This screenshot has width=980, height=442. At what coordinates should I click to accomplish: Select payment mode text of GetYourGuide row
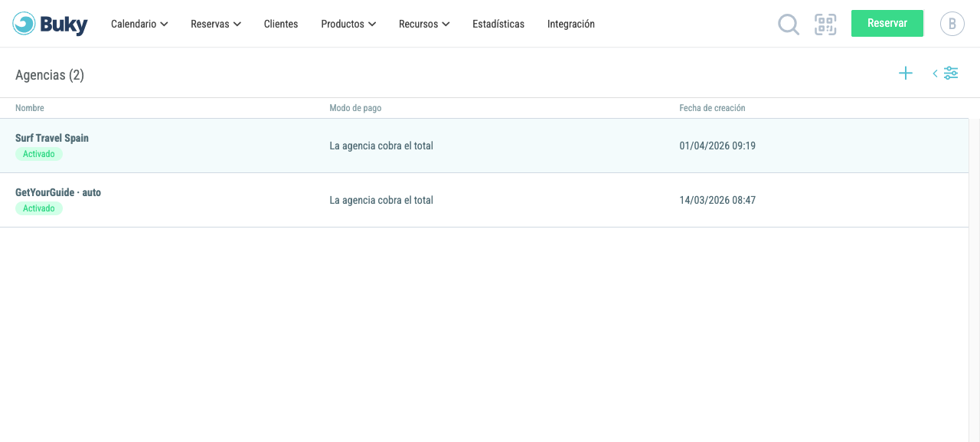pos(381,200)
